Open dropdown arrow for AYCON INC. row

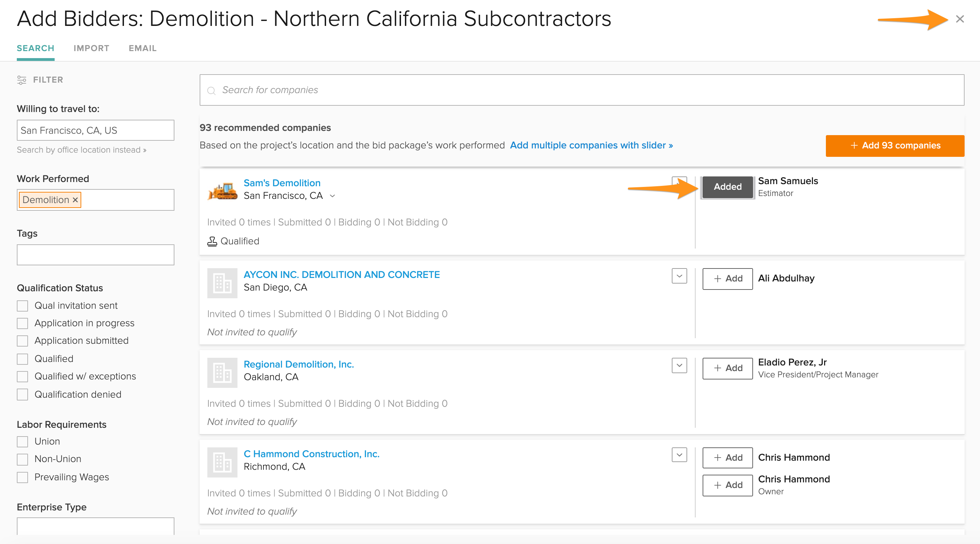[679, 276]
